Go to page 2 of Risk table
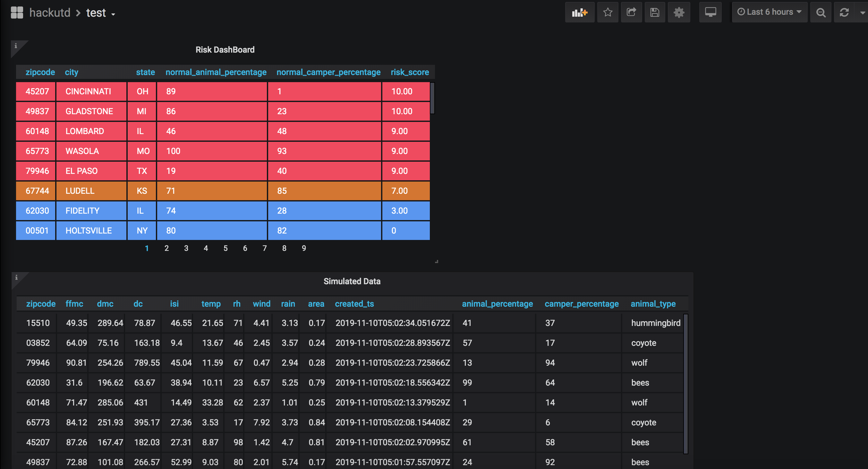Viewport: 868px width, 469px height. pos(166,248)
